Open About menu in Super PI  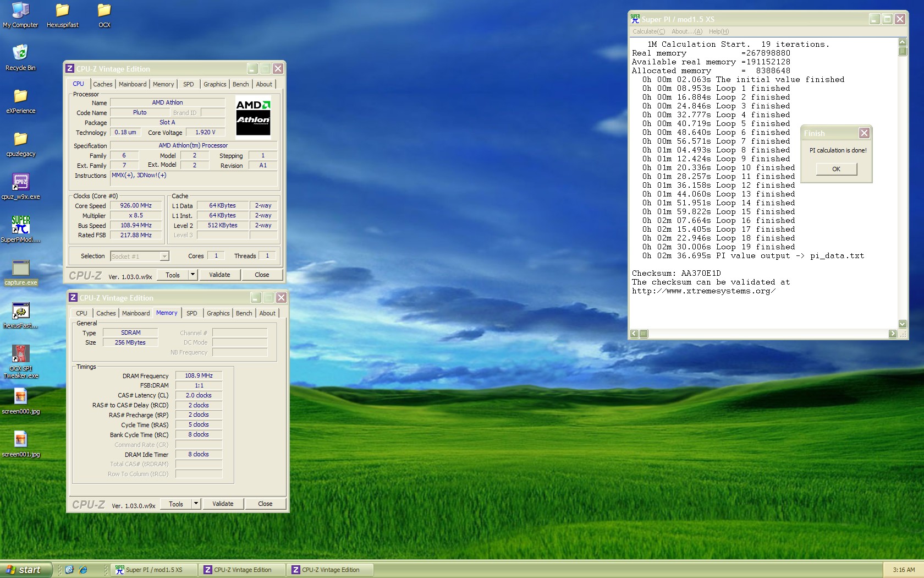coord(686,31)
